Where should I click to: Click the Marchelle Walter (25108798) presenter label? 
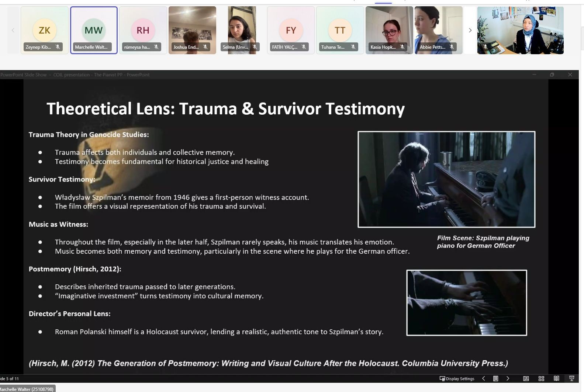click(x=27, y=389)
